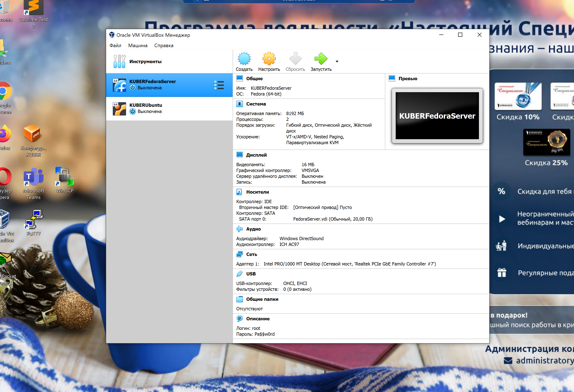Open the PuTTY desktop shortcut
The width and height of the screenshot is (574, 392).
[33, 222]
